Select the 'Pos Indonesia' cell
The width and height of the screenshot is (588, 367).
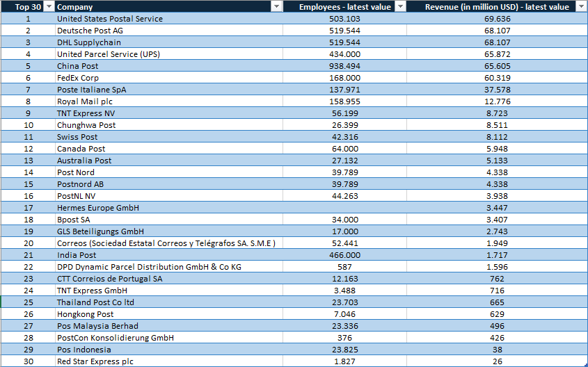click(169, 349)
